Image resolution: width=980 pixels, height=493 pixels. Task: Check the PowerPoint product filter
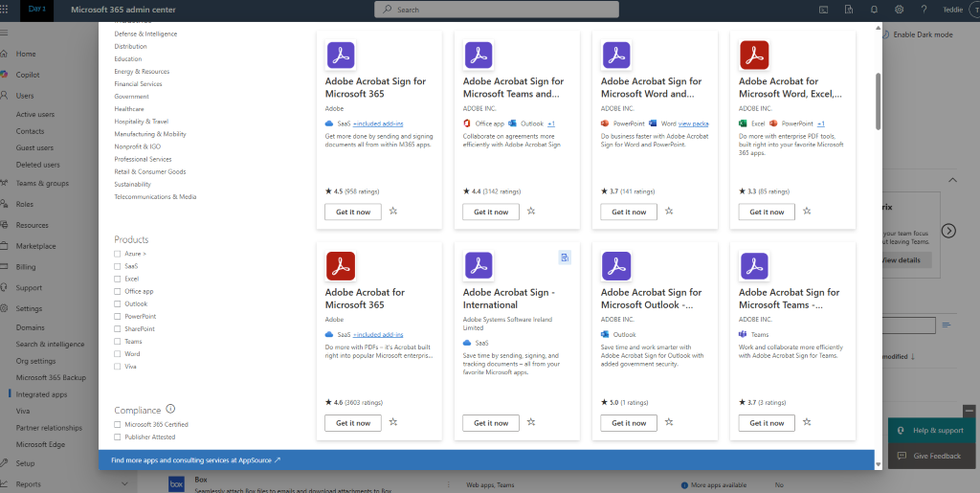click(118, 316)
